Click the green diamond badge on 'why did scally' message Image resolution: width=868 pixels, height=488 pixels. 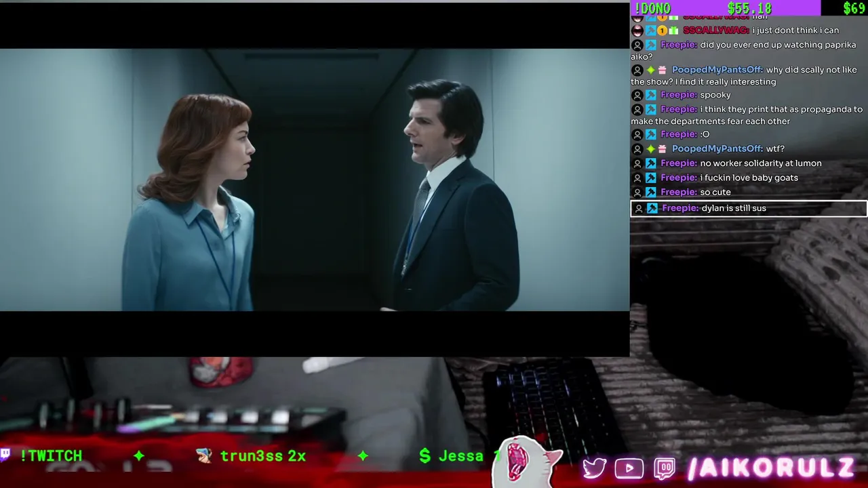650,70
